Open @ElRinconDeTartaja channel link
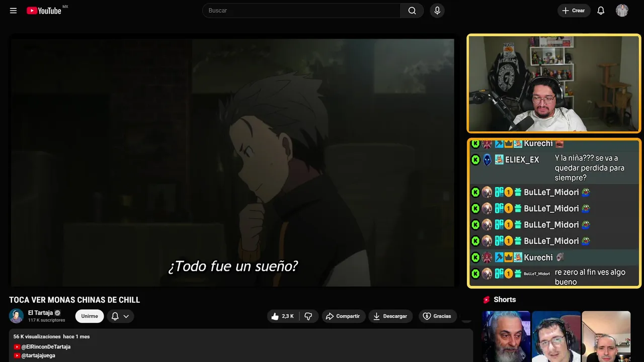 pyautogui.click(x=46, y=347)
